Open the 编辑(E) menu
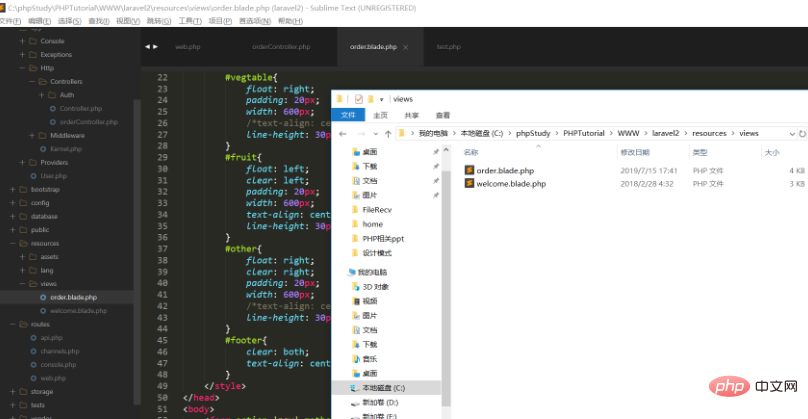Viewport: 808px width, 419px height. 40,21
